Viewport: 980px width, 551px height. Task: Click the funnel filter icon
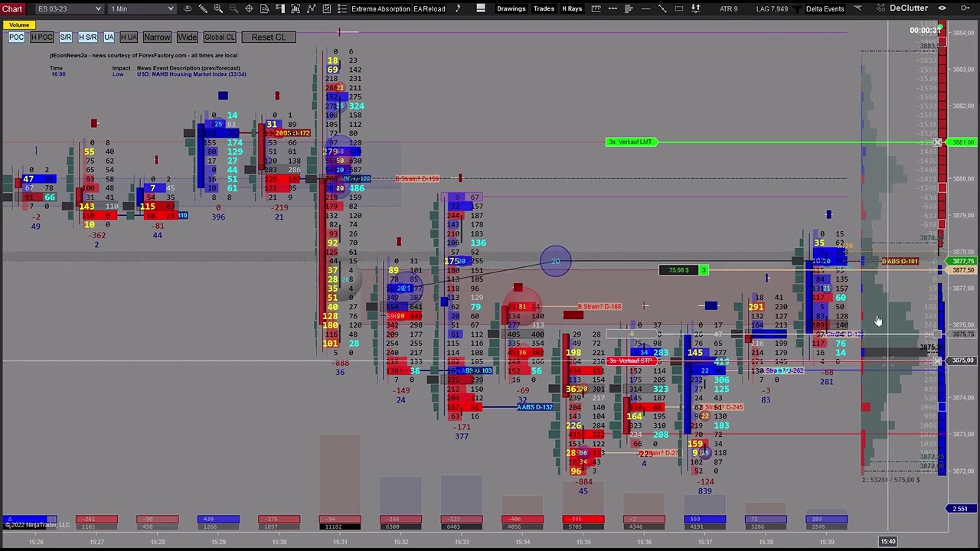[x=797, y=8]
